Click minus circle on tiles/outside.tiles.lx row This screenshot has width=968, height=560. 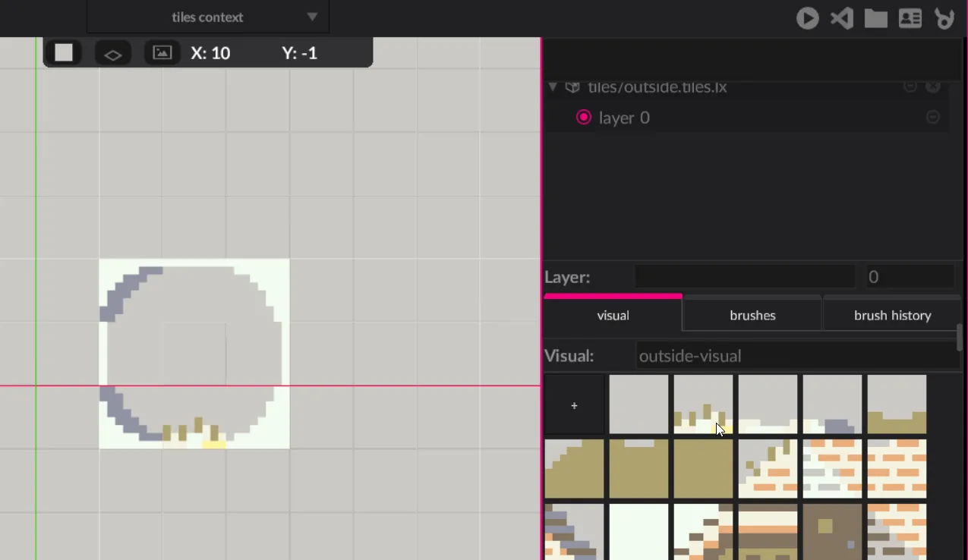click(x=910, y=87)
